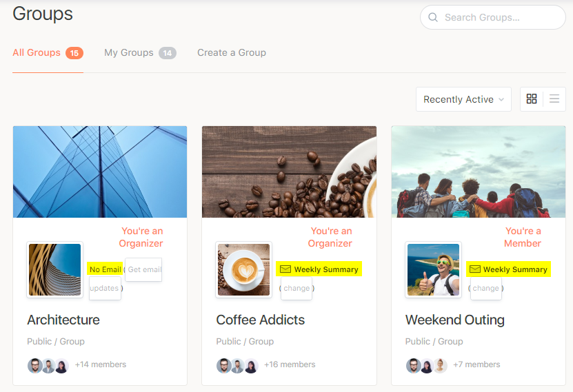Open the Architecture group title link
Screen dimensions: 573x392
coord(63,320)
